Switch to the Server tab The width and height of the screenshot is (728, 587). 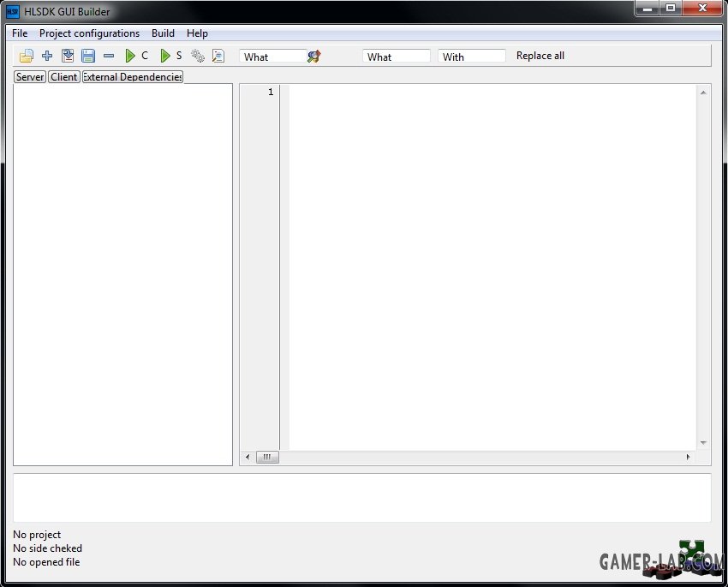click(x=30, y=76)
